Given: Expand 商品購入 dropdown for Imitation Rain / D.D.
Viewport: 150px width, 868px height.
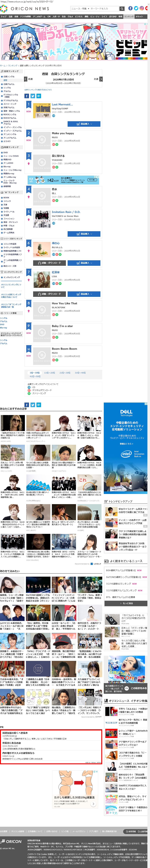Looking at the screenshot, I should 84,233.
